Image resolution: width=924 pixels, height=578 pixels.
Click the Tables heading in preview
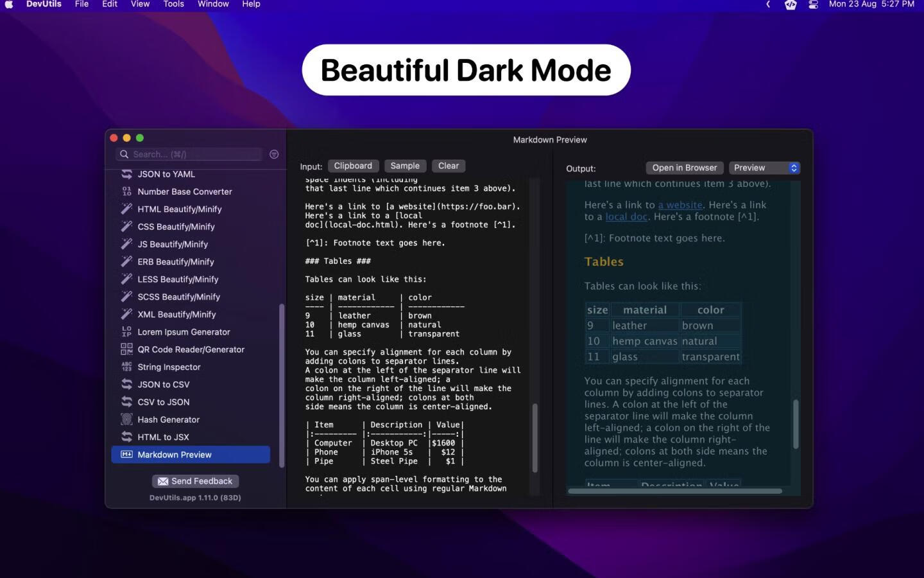point(604,261)
